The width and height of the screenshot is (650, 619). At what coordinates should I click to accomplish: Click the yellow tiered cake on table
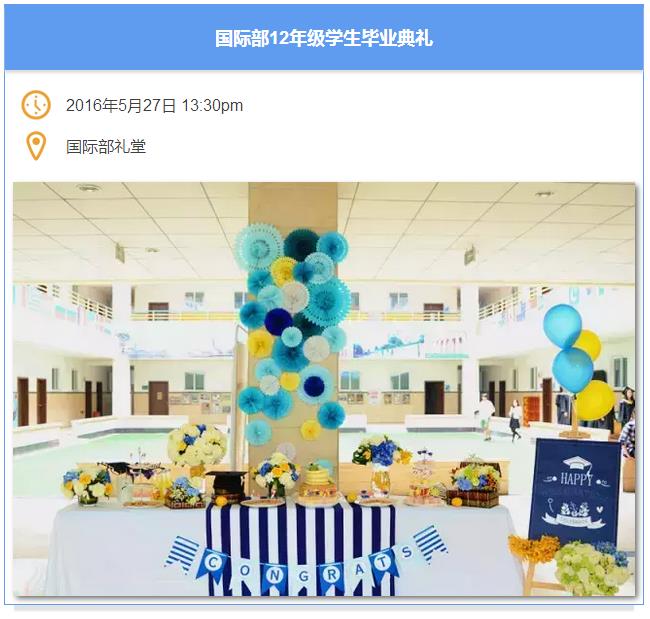318,481
